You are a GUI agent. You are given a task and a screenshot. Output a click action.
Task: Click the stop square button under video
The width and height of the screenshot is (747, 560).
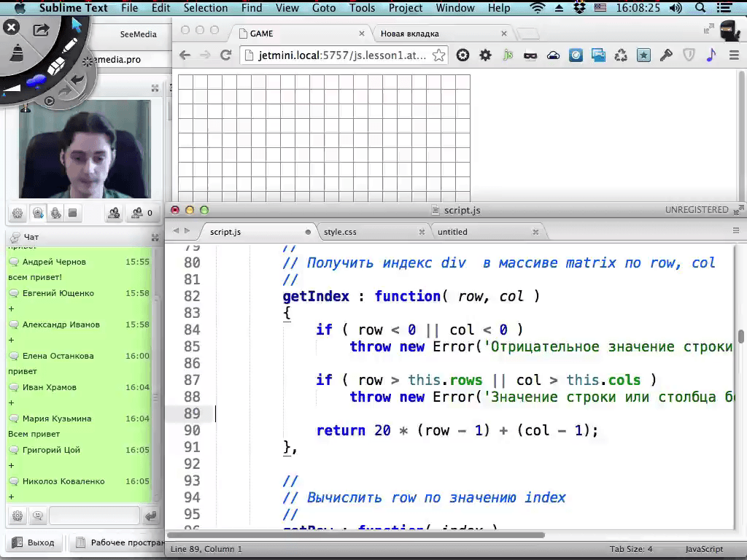[73, 213]
